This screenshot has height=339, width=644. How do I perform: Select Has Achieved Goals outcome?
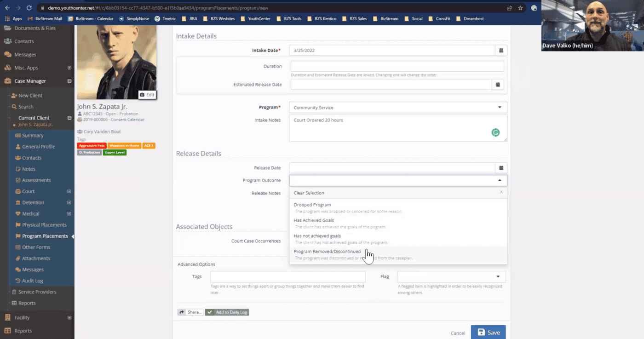click(x=398, y=223)
